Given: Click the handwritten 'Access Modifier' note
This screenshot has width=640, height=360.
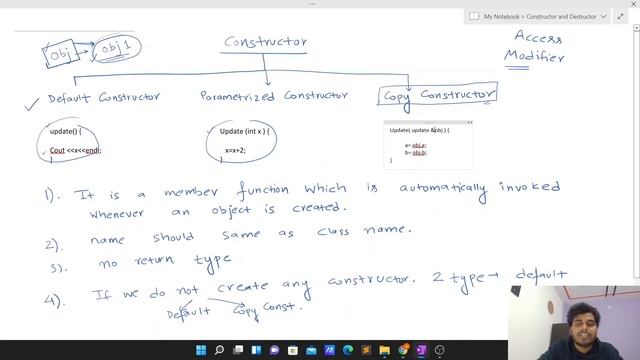Looking at the screenshot, I should coord(535,47).
